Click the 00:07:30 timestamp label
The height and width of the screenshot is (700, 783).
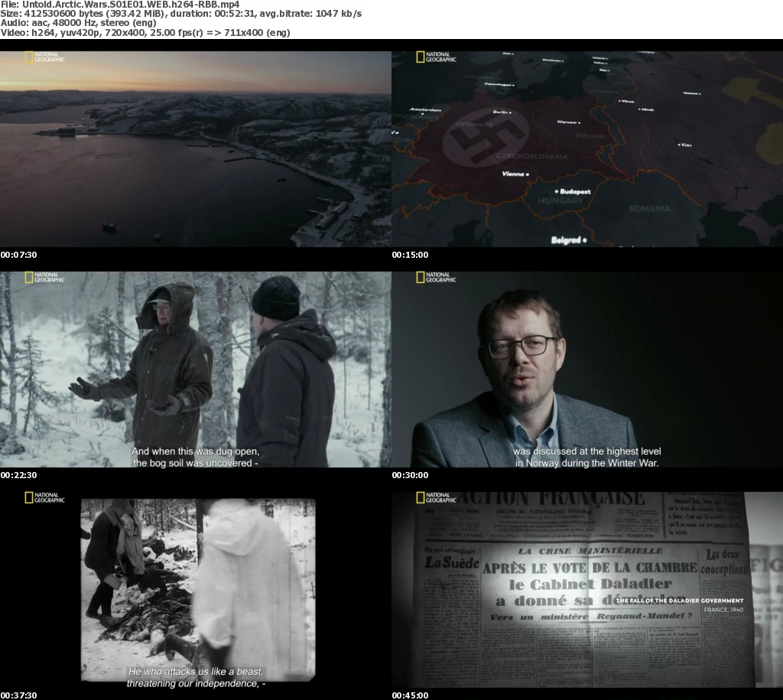coord(18,255)
